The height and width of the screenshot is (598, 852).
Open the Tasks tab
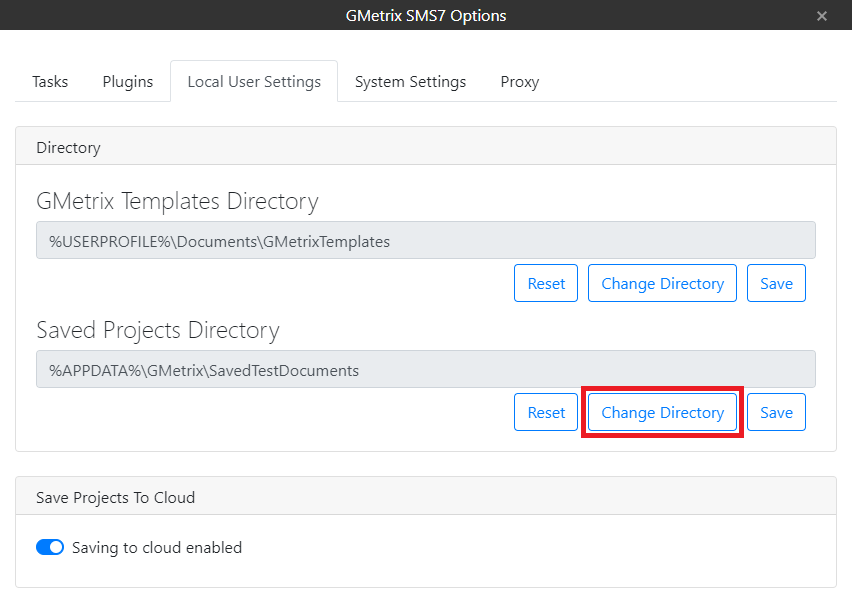click(50, 81)
